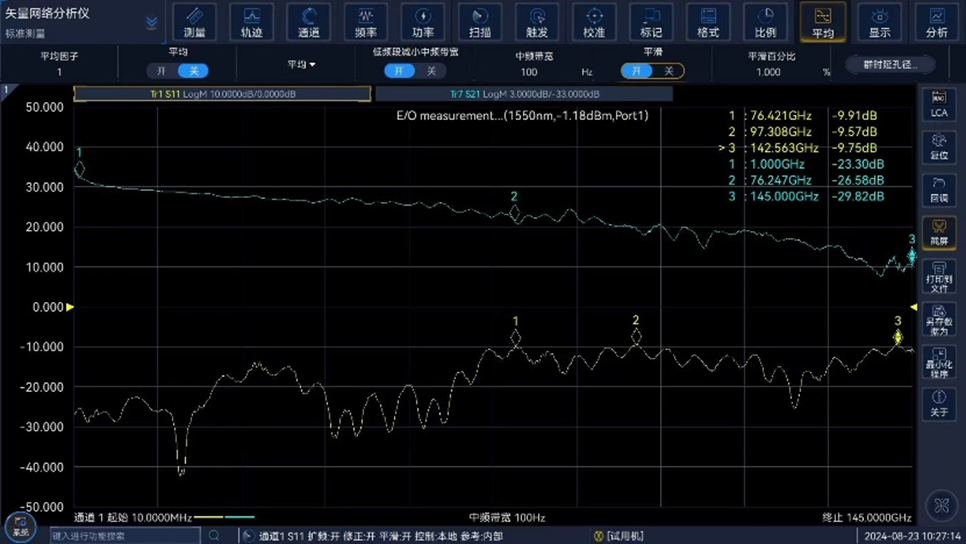Screen dimensions: 966x544
Task: Select the 校准 (Calibration) icon
Action: (594, 22)
